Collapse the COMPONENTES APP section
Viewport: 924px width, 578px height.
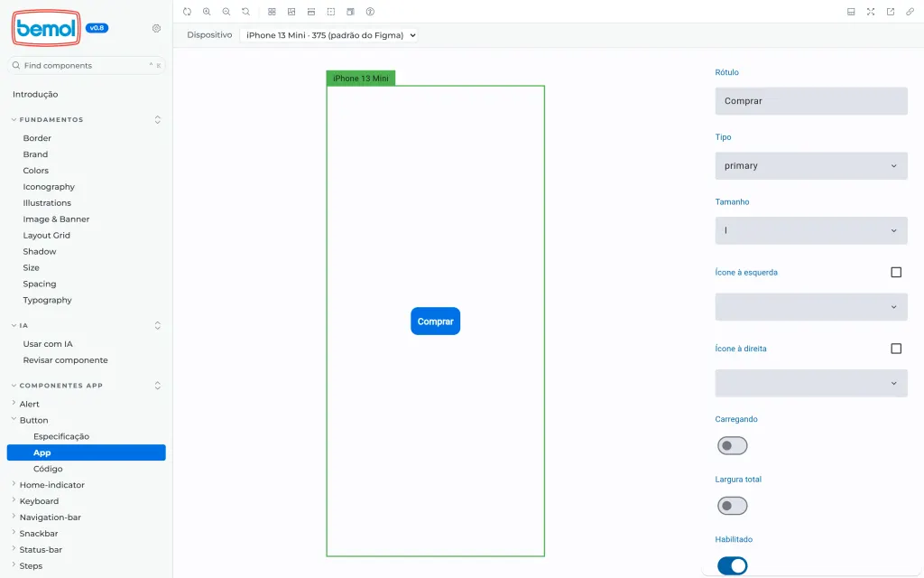[x=60, y=386]
